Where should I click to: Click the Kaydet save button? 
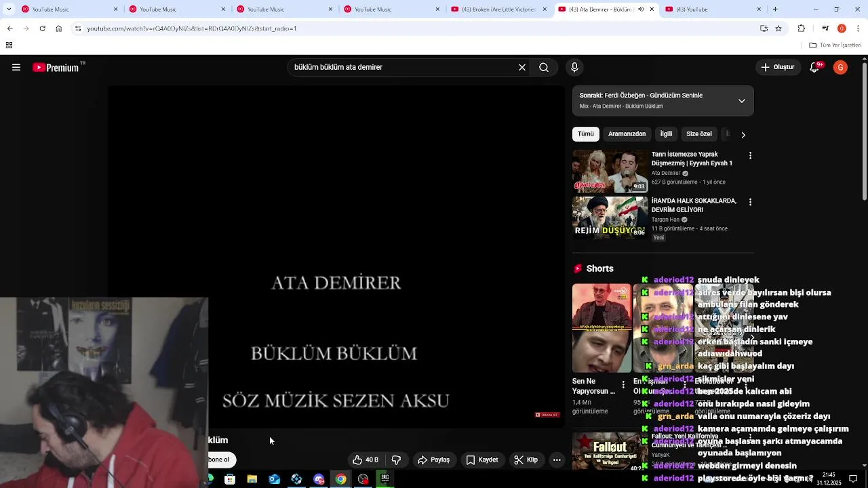point(482,460)
